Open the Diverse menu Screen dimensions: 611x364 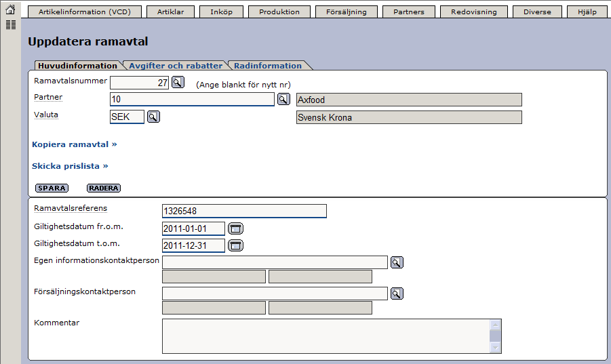click(537, 12)
